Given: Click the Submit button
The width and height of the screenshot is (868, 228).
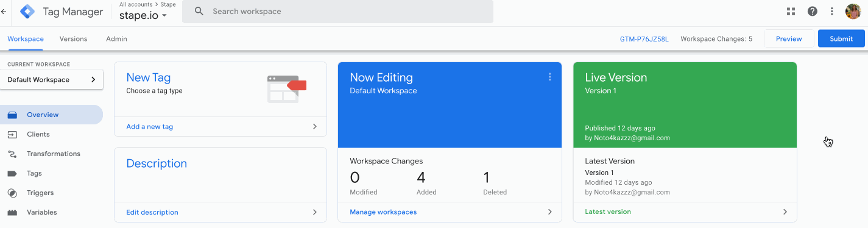Looking at the screenshot, I should (841, 38).
